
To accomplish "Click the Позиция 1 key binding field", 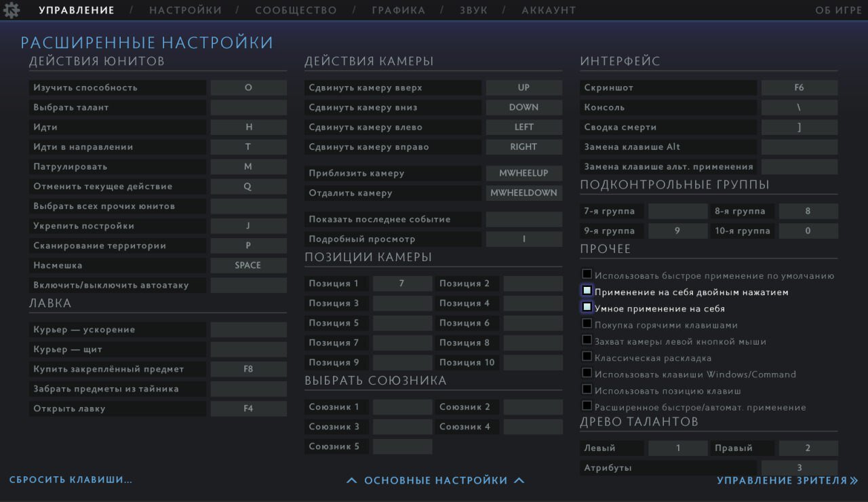I will click(402, 284).
